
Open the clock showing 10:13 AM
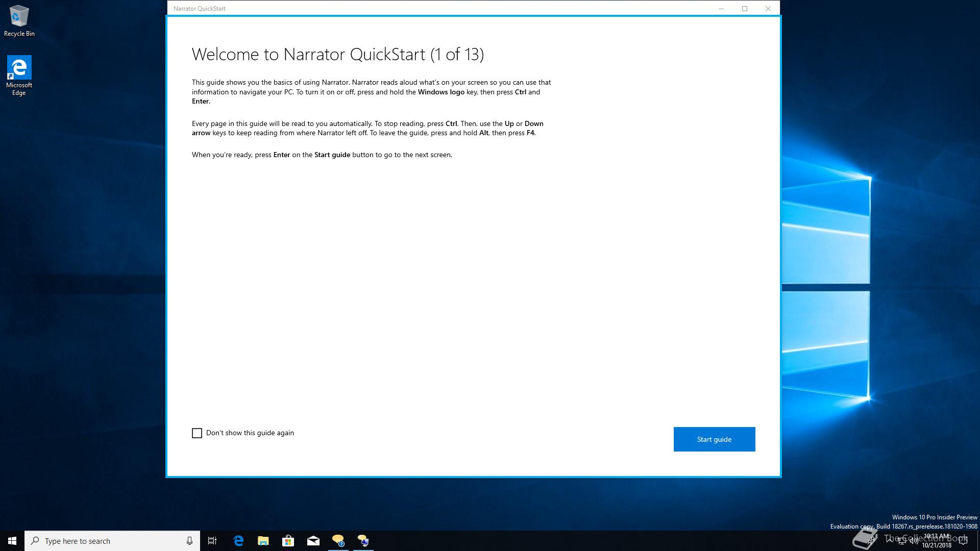[x=937, y=541]
